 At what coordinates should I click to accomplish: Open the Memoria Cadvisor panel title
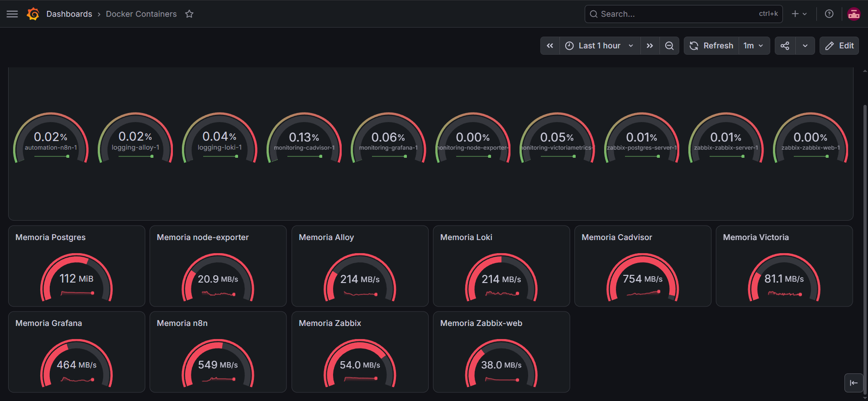coord(617,237)
